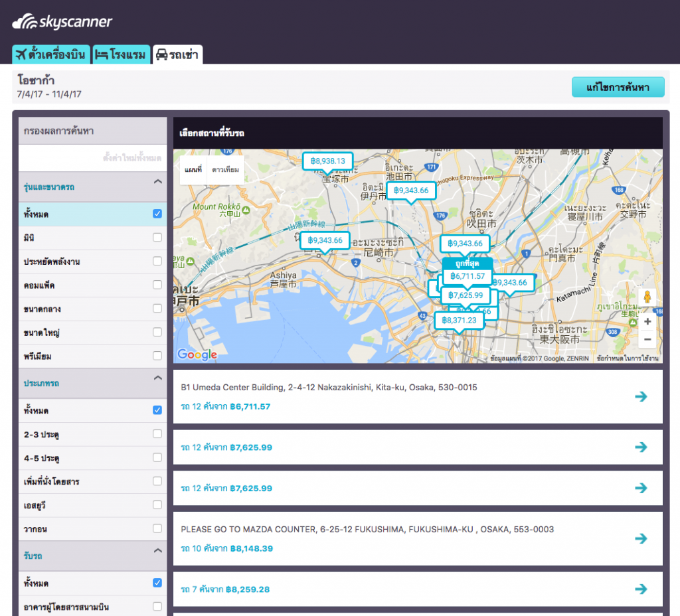This screenshot has height=616, width=680.
Task: Collapse the รุ่นและขนาดรถ filter section
Action: click(x=157, y=181)
